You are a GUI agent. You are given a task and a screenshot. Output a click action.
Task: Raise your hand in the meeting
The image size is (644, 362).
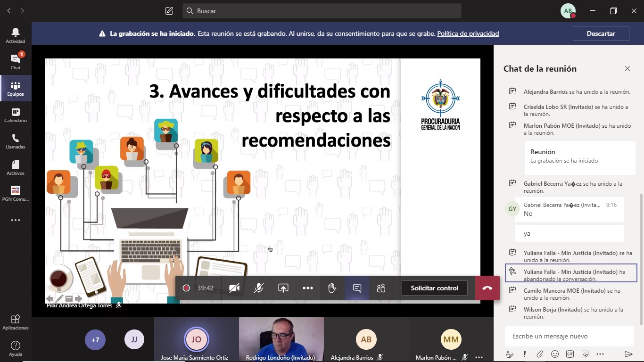point(332,288)
